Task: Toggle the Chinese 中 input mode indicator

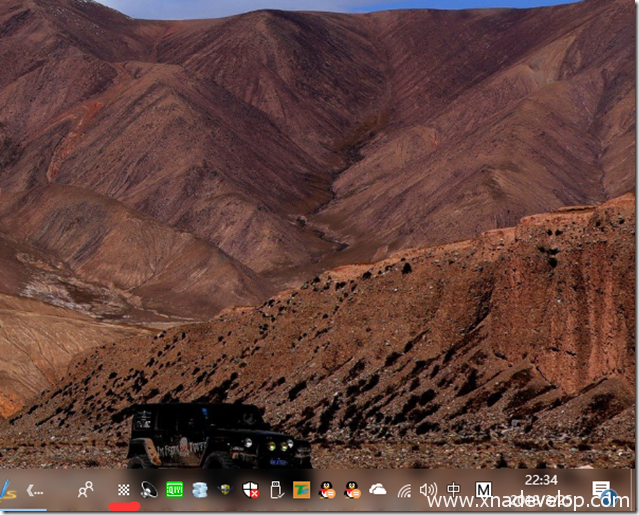Action: (454, 490)
